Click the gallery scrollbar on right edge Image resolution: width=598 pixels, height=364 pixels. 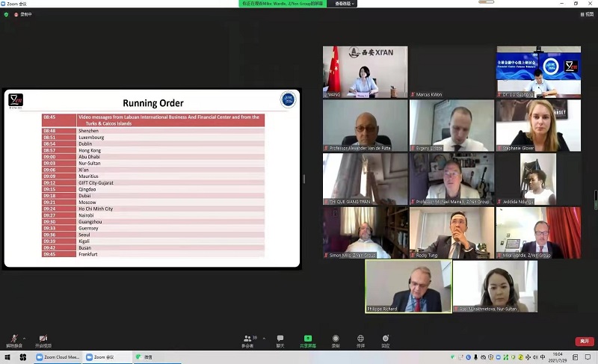pyautogui.click(x=595, y=200)
